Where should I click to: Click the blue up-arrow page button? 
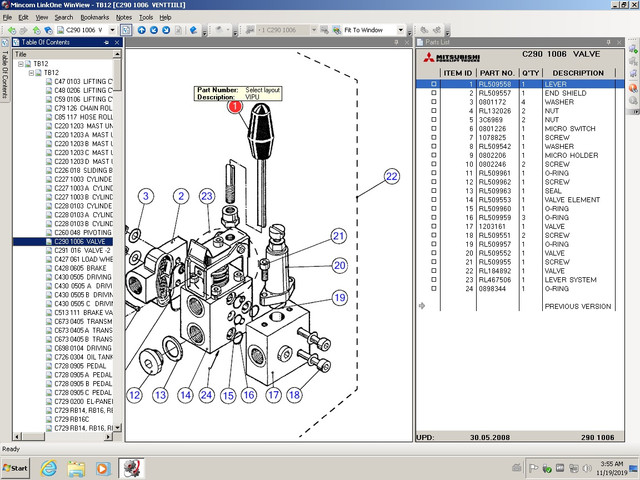click(x=142, y=30)
